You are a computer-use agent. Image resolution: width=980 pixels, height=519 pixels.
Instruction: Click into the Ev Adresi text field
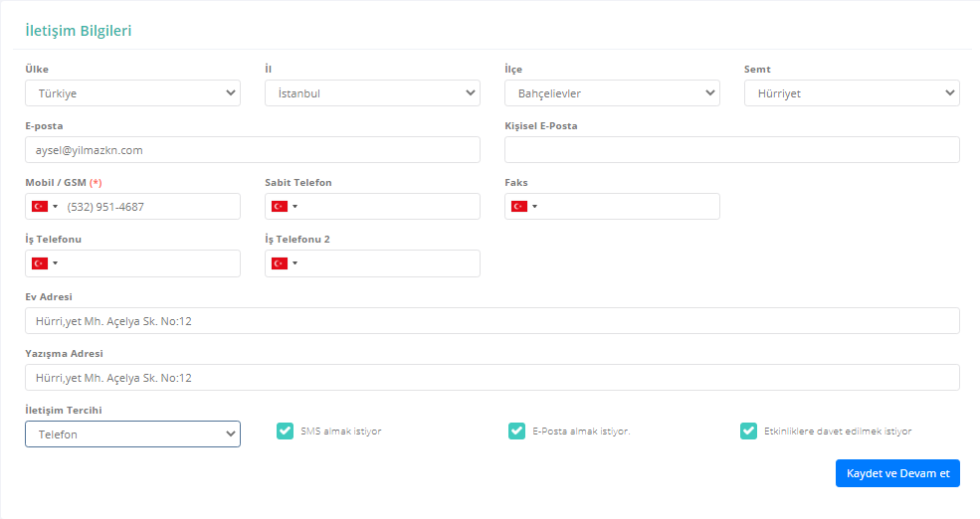(x=491, y=321)
